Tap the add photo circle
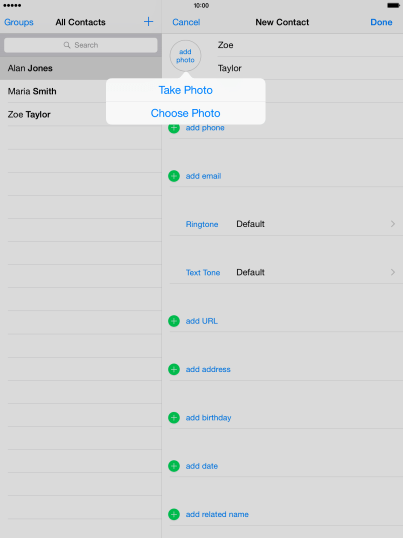This screenshot has width=403, height=538. pos(185,56)
